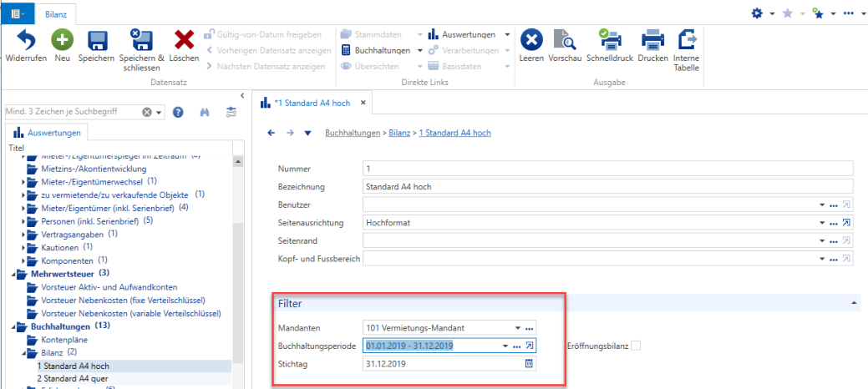Open the Seitenausrichtung dropdown arrow
The height and width of the screenshot is (389, 868).
click(x=822, y=223)
